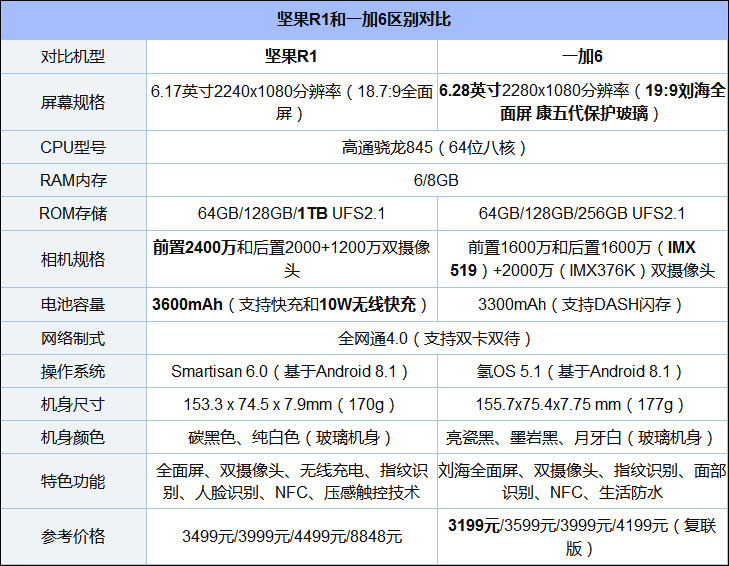Click the 3199元/3599元 price cell
The height and width of the screenshot is (566, 729).
(x=583, y=536)
